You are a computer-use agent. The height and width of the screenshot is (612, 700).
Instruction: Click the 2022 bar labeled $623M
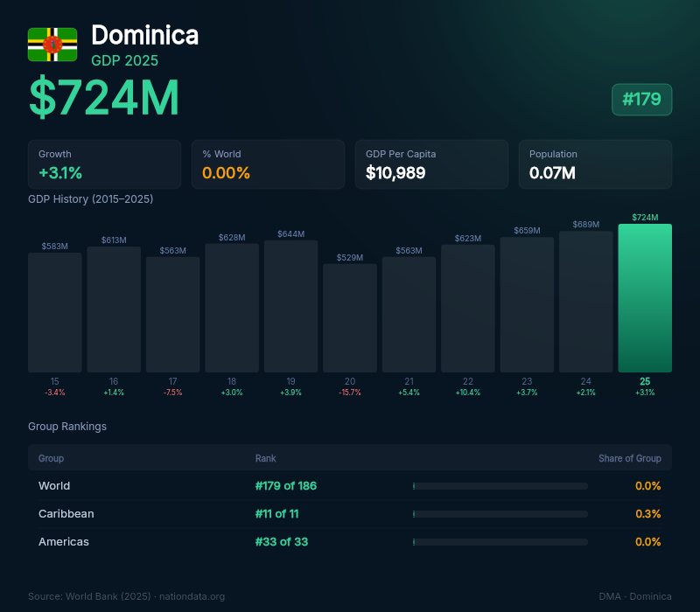click(468, 309)
